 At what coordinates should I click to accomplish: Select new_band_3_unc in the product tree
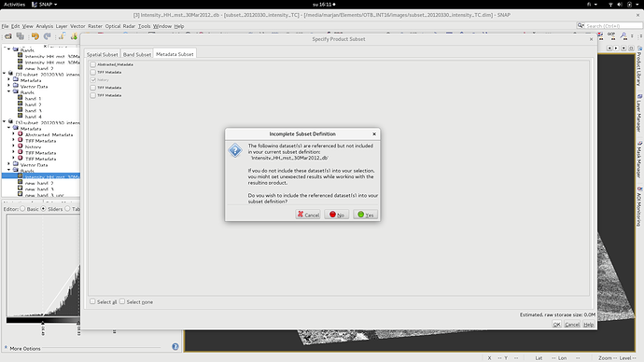44,195
